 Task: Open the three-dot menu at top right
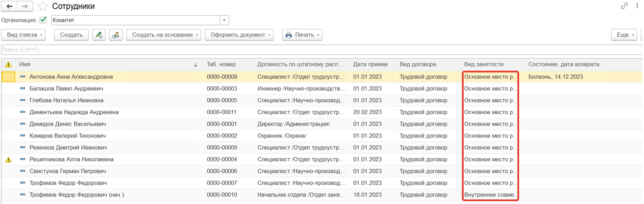pyautogui.click(x=637, y=6)
